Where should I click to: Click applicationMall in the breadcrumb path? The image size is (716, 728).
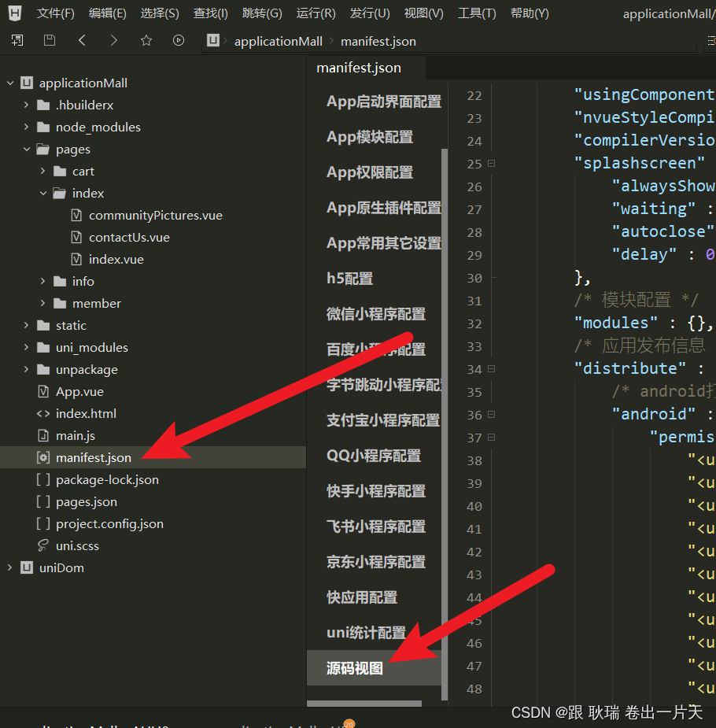278,42
